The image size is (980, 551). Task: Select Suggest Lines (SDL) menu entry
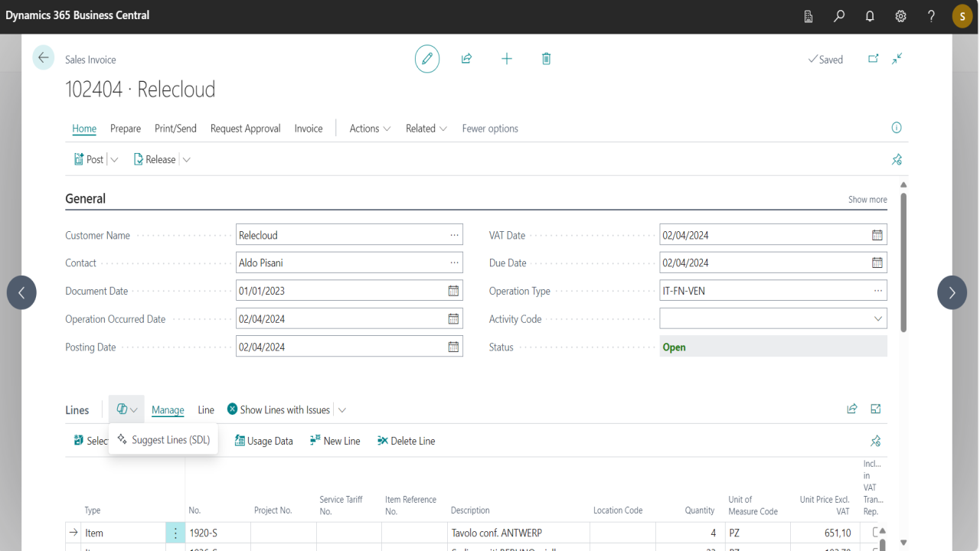pos(164,440)
